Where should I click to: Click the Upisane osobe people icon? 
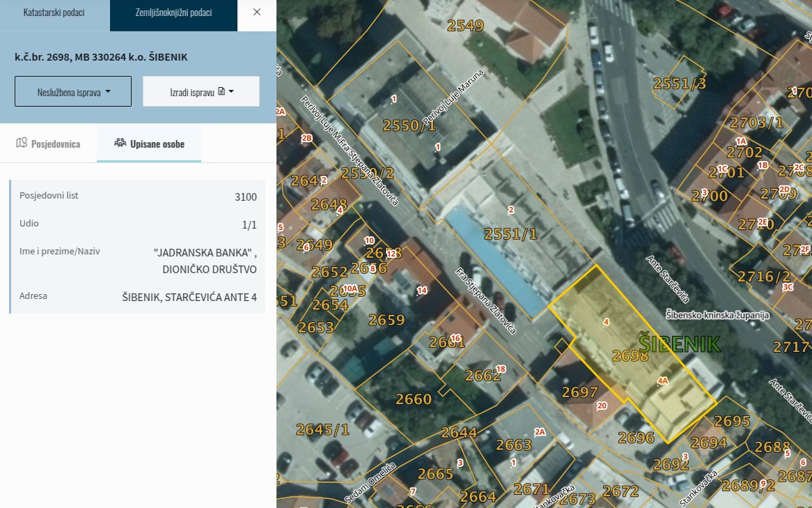pyautogui.click(x=120, y=144)
